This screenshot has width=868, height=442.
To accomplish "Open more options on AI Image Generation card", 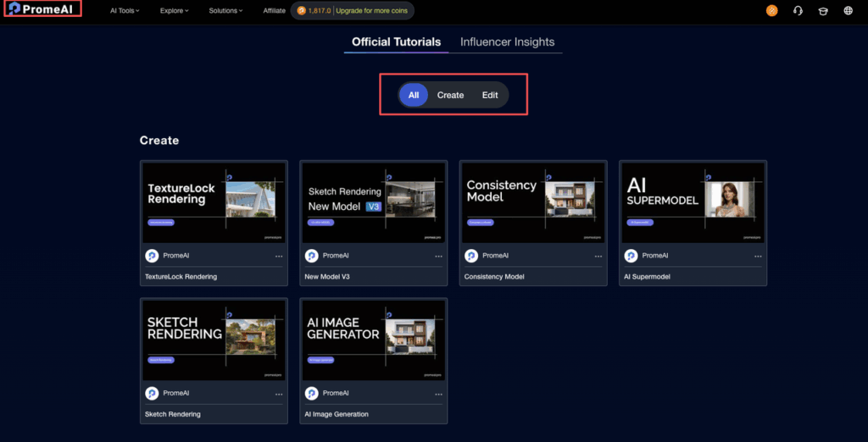I will (x=438, y=394).
